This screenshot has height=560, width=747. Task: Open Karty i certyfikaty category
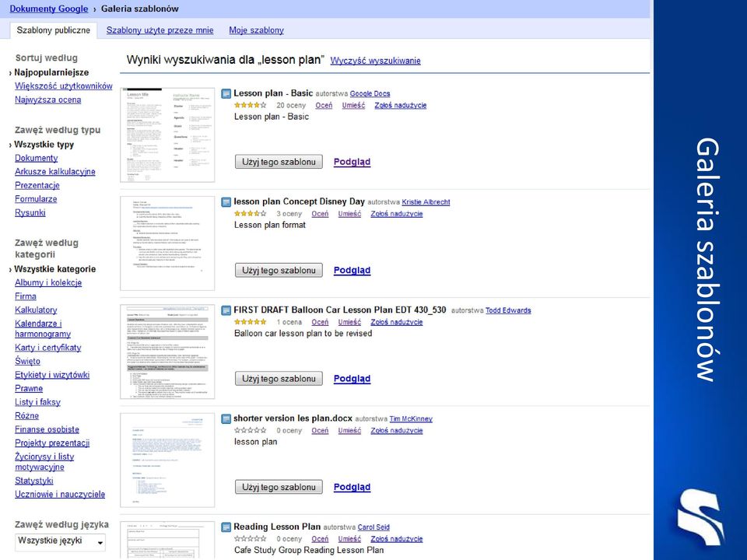click(x=47, y=348)
